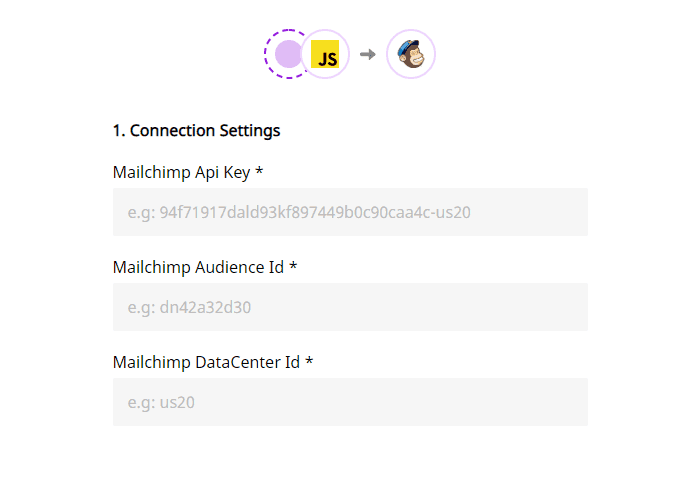
Task: Click the 'Mailchimp Api Key' field label
Action: pyautogui.click(x=181, y=172)
